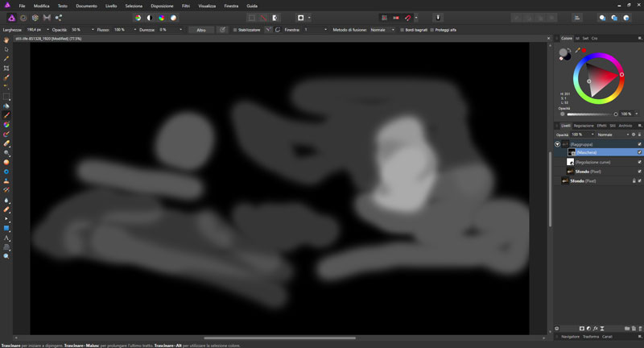The width and height of the screenshot is (644, 348).
Task: Apply Auto Colours from the toolbar
Action: (x=162, y=18)
